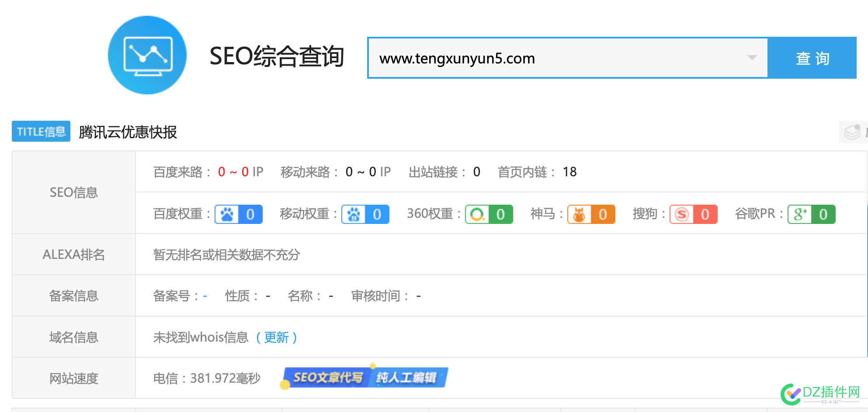The image size is (868, 412).
Task: Click the 搜狗 red S icon
Action: tap(682, 214)
